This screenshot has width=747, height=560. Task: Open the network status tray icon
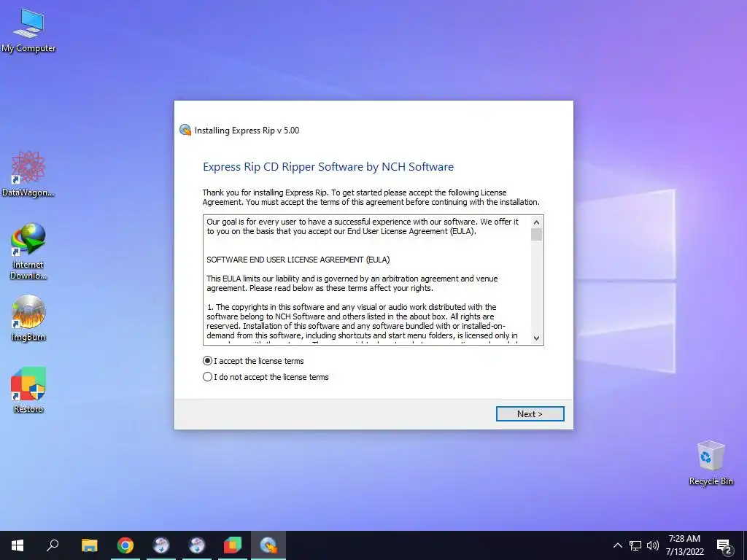635,545
